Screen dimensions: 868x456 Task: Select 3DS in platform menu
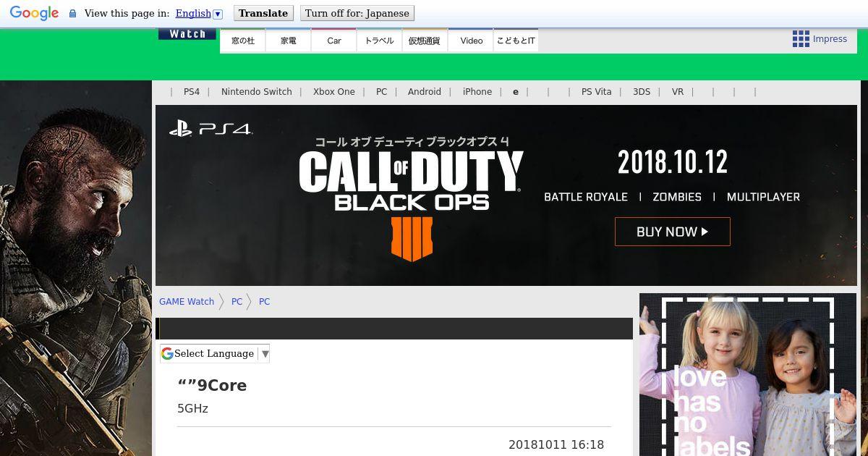(x=642, y=92)
